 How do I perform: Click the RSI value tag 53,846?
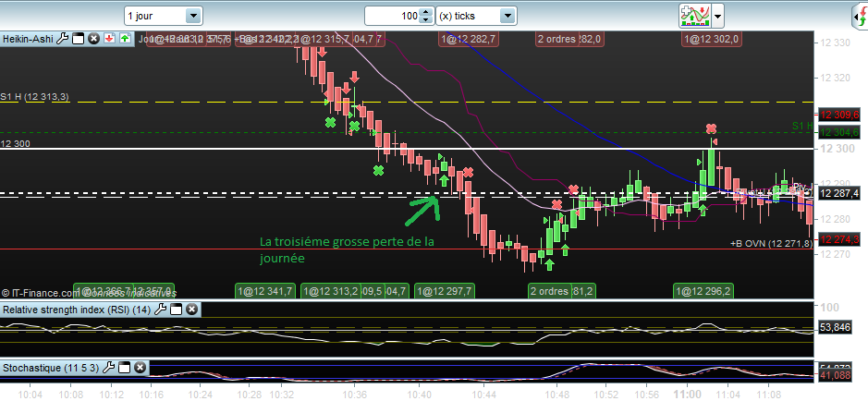pos(834,327)
